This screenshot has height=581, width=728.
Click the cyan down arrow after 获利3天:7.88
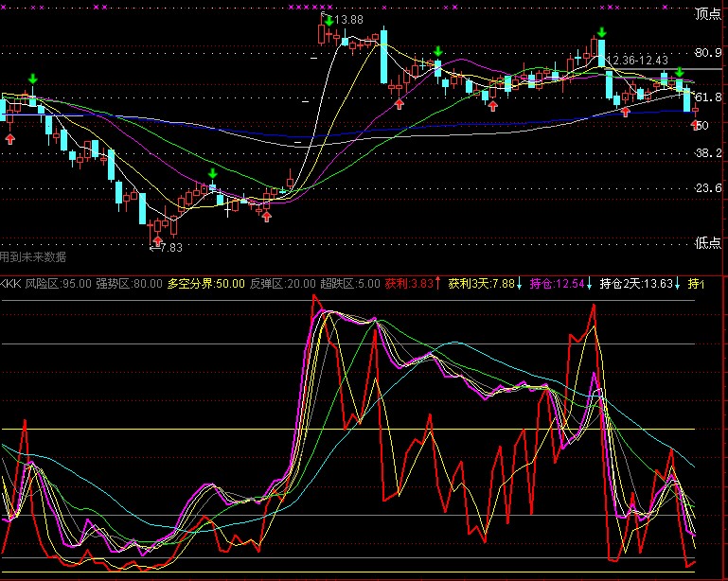tap(520, 283)
